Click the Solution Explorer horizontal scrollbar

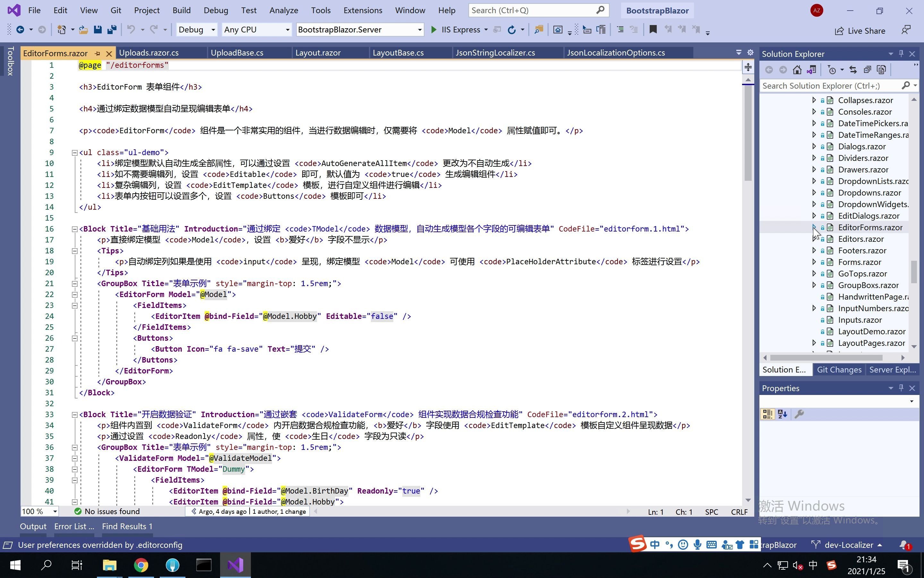click(x=826, y=358)
